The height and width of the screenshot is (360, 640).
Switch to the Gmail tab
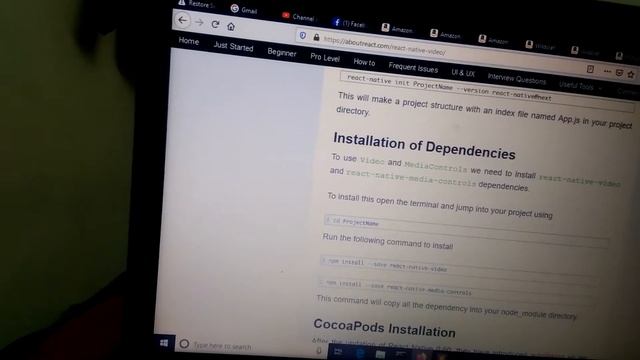[244, 9]
